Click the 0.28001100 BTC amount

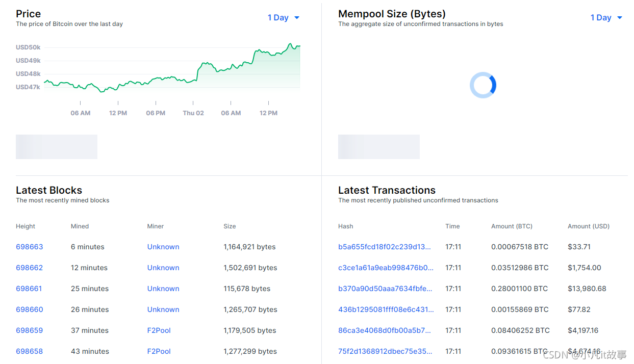click(x=519, y=289)
